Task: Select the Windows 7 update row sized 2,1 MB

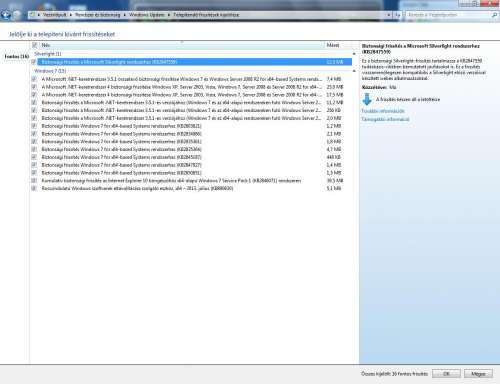Action: click(x=192, y=134)
